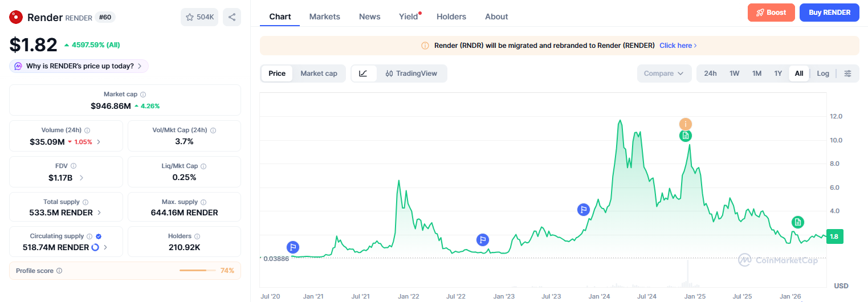
Task: Click Liq/Mkt Cap info icon
Action: point(203,166)
